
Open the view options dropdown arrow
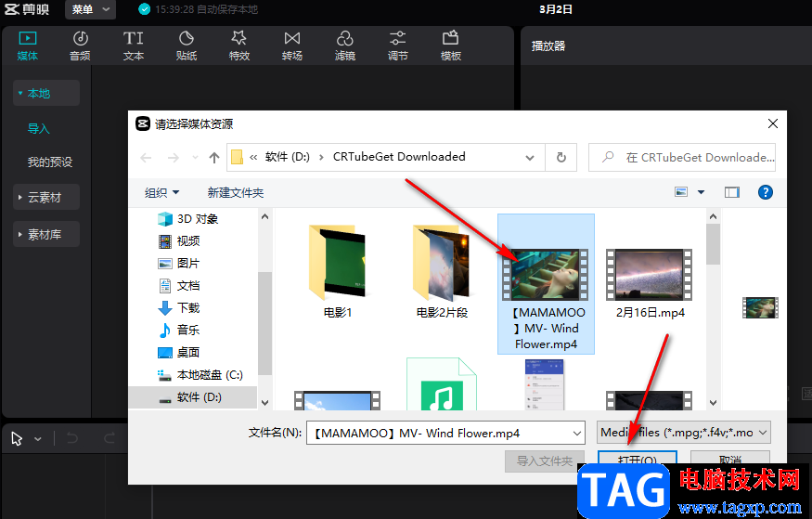[x=702, y=192]
